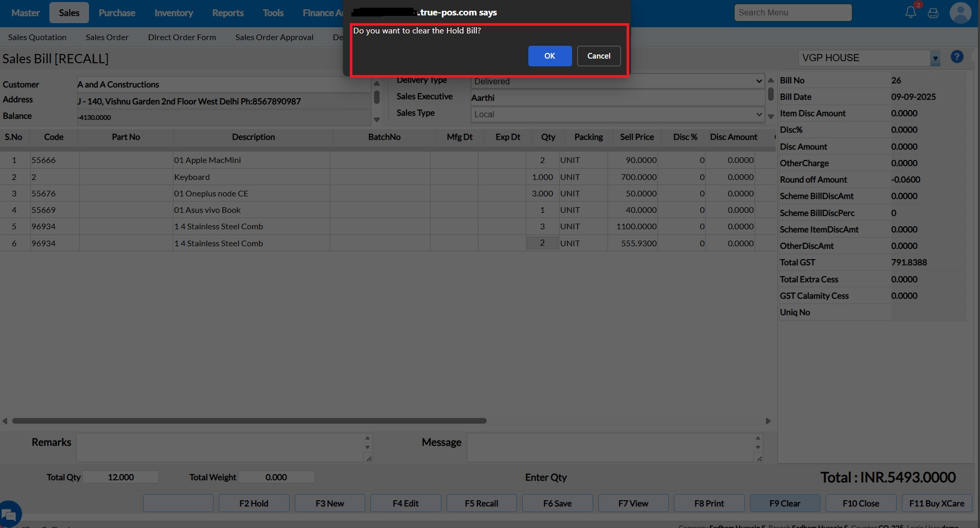This screenshot has height=528, width=980.
Task: Expand the Sales Type dropdown
Action: click(x=618, y=114)
